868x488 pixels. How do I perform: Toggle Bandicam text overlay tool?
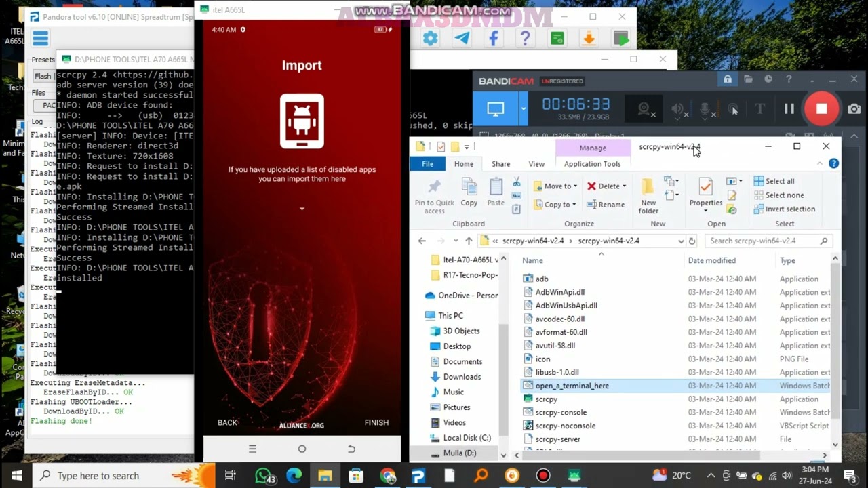[x=760, y=108]
